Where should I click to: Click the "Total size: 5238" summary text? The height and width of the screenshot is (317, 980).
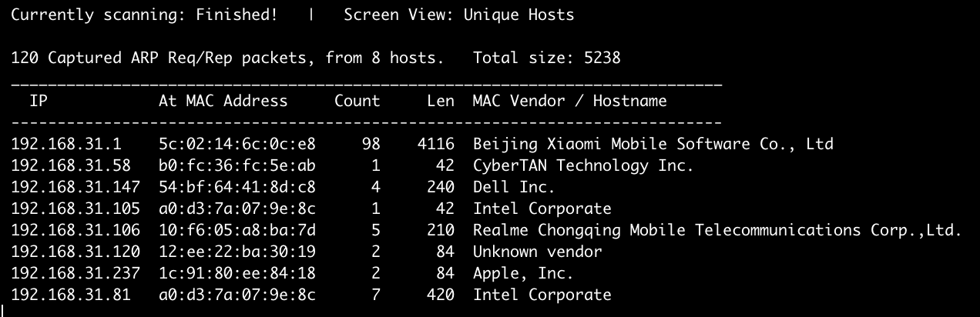tap(546, 58)
